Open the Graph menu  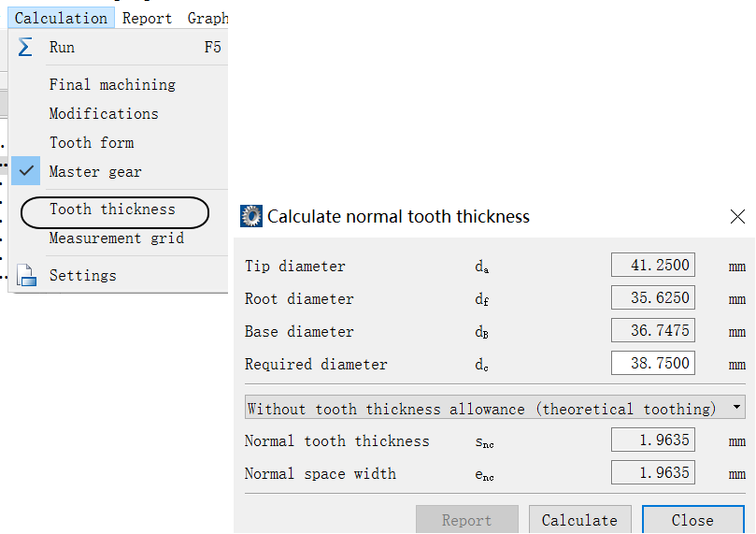coord(207,18)
